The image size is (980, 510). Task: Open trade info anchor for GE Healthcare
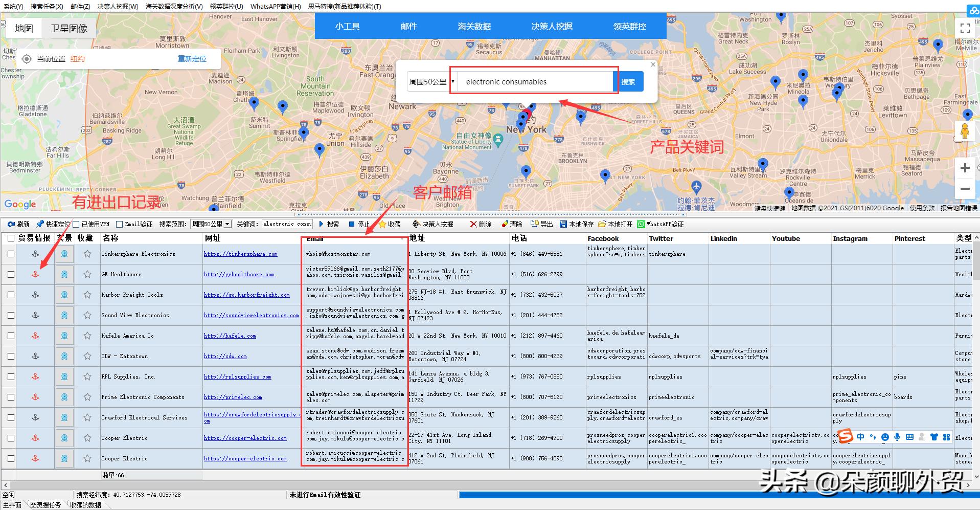[35, 274]
